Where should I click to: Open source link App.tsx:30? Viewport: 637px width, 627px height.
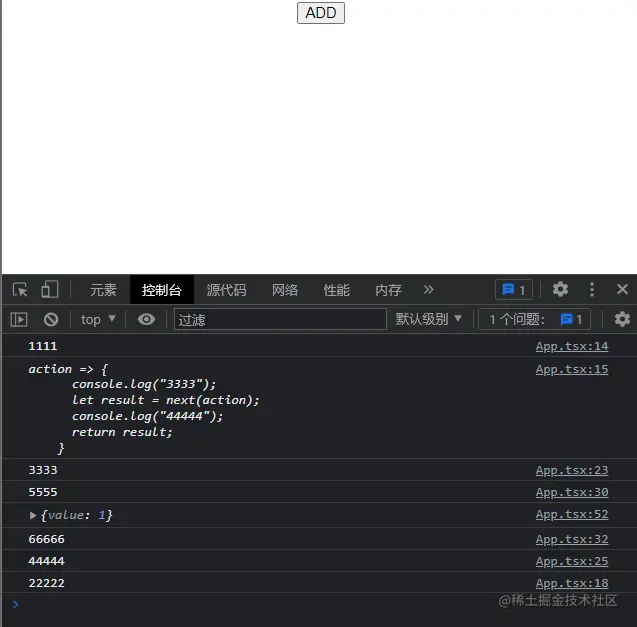[x=572, y=492]
